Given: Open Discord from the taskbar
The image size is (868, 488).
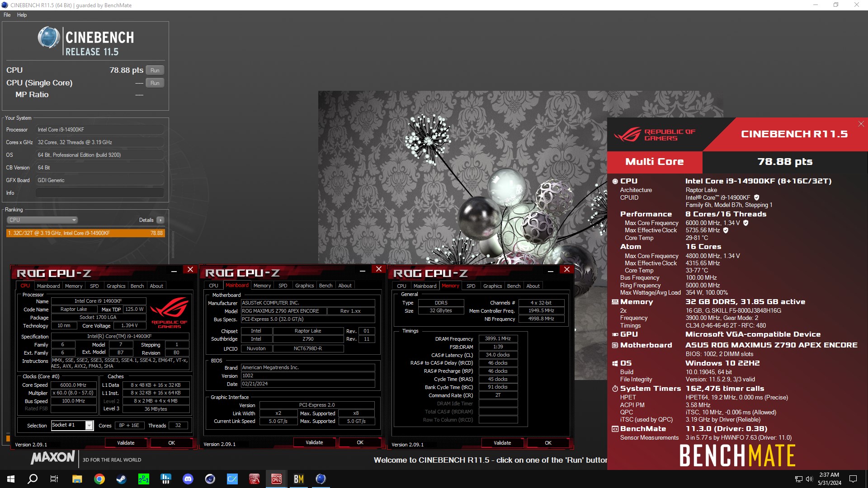Looking at the screenshot, I should 188,479.
